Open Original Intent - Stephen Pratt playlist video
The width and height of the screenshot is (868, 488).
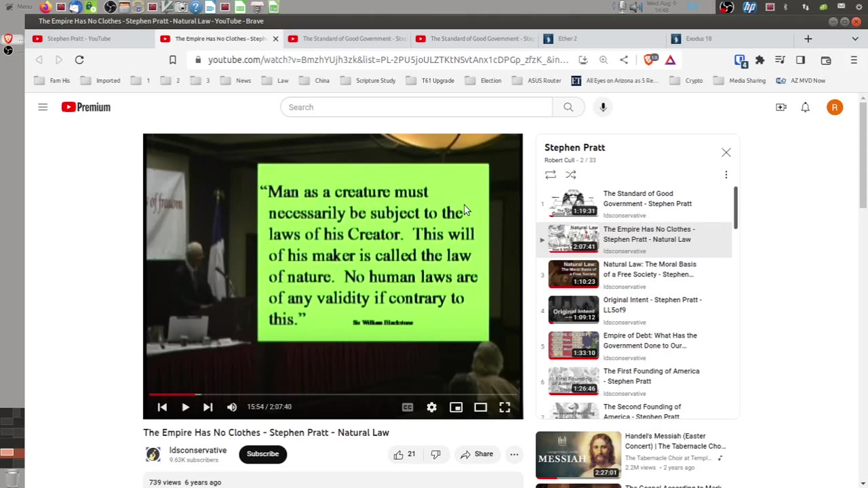(634, 310)
